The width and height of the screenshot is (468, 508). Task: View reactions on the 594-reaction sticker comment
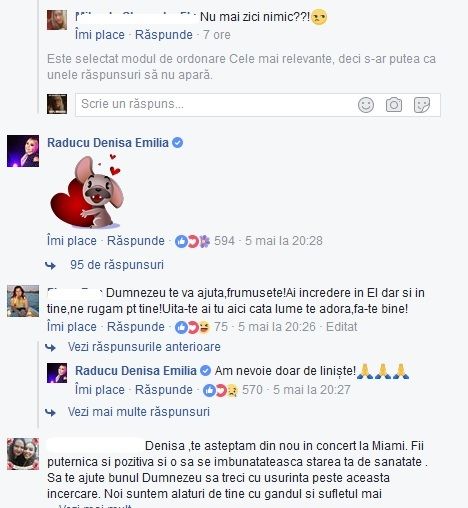coord(205,241)
